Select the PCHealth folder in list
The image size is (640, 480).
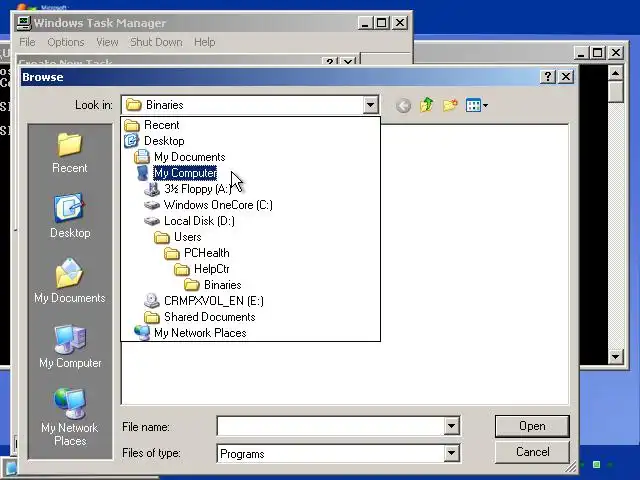pos(207,253)
